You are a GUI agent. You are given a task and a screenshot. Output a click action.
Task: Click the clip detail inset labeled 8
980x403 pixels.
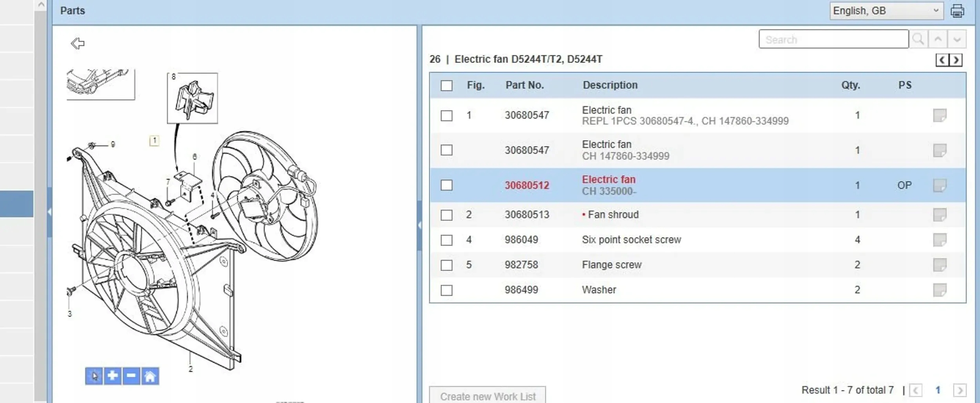pyautogui.click(x=192, y=98)
